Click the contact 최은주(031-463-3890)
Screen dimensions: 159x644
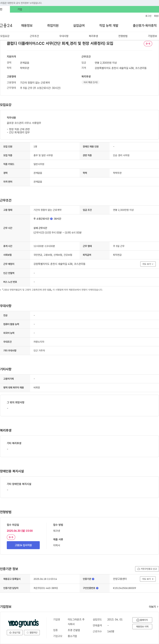click(x=46, y=588)
